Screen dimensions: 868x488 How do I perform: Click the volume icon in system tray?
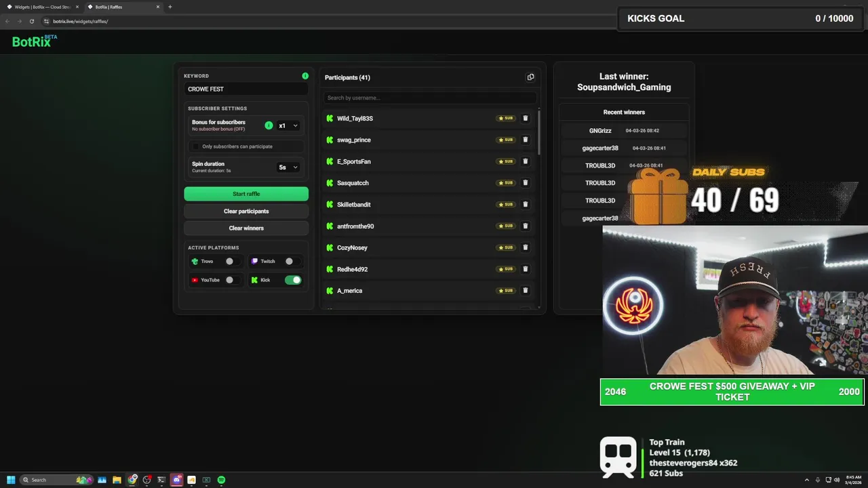[837, 480]
